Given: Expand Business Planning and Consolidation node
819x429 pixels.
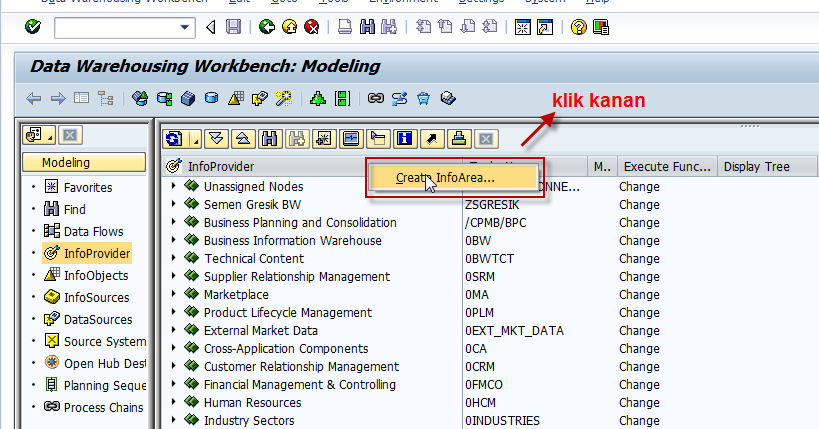Looking at the screenshot, I should (173, 222).
